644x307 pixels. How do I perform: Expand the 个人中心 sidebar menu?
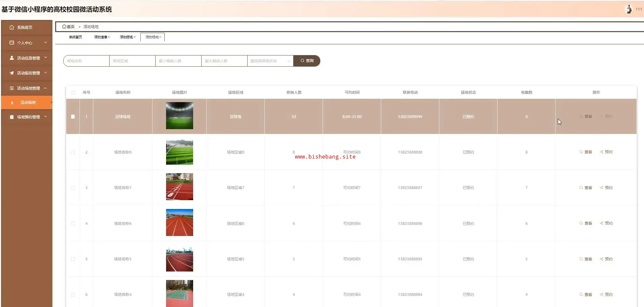coord(27,43)
